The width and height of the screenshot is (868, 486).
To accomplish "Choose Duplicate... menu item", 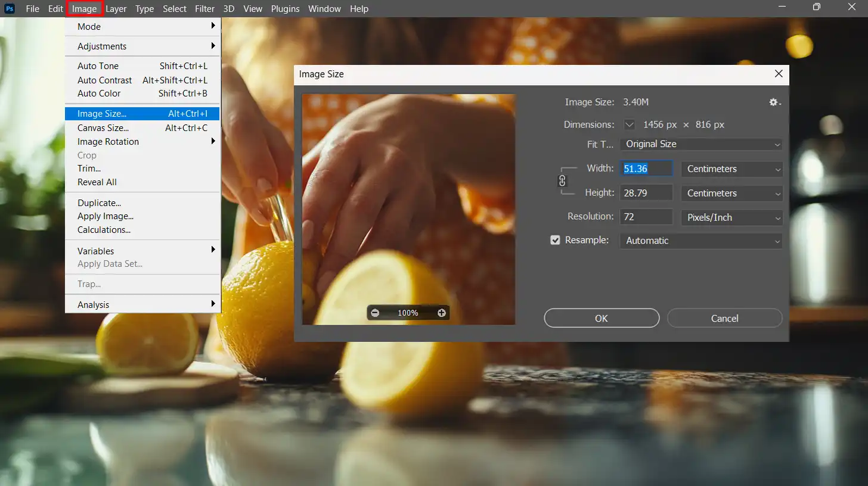I will 142,203.
